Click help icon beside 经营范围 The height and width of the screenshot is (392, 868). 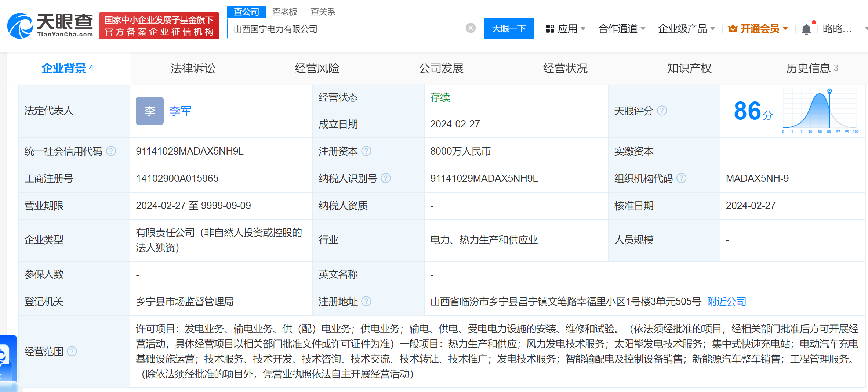pyautogui.click(x=72, y=352)
